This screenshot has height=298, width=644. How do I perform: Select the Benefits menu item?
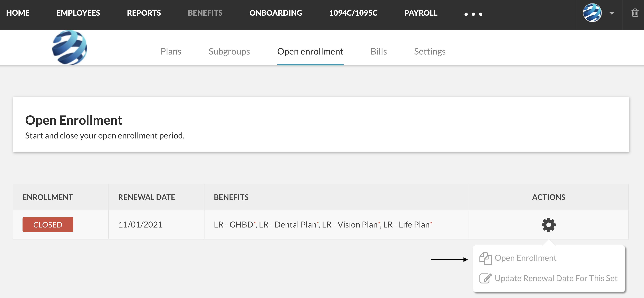point(205,13)
